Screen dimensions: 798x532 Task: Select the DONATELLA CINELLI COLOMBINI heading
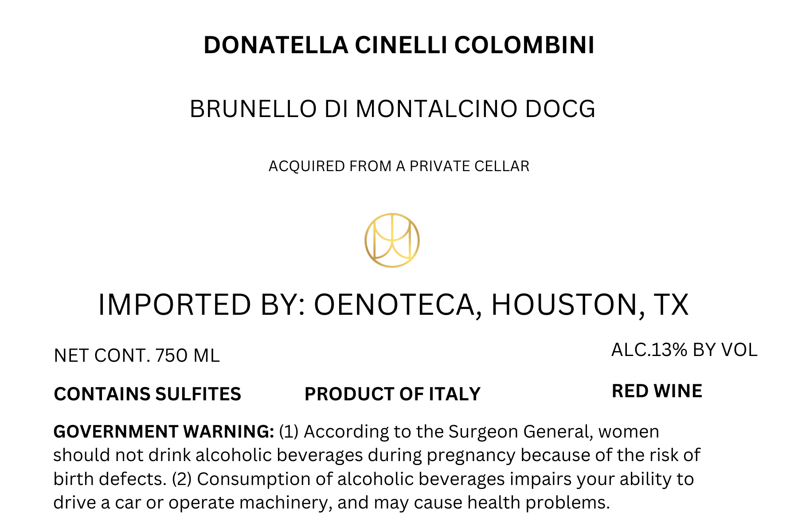pyautogui.click(x=399, y=45)
